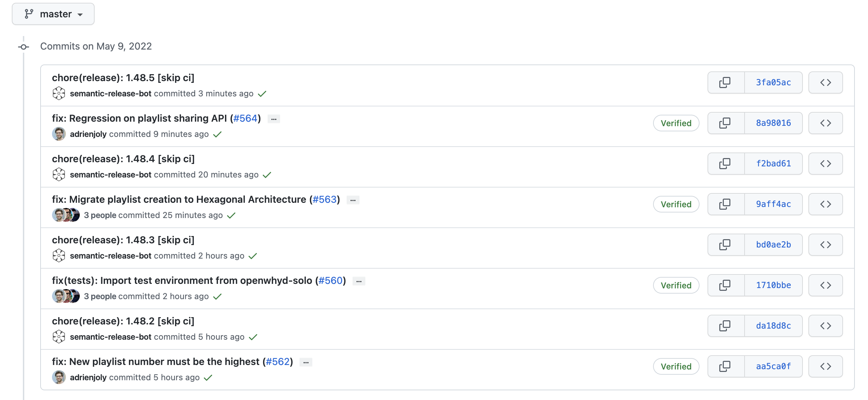Open commit 3fa05ac details
868x400 pixels.
click(x=773, y=82)
